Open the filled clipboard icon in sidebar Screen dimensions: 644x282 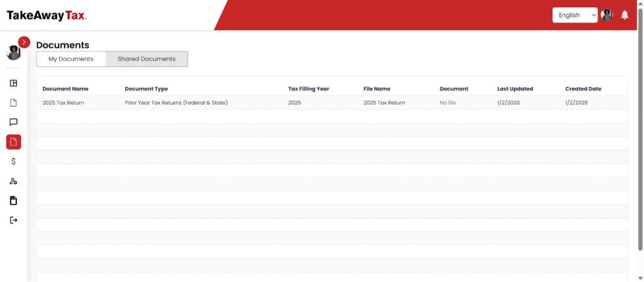coord(14,201)
